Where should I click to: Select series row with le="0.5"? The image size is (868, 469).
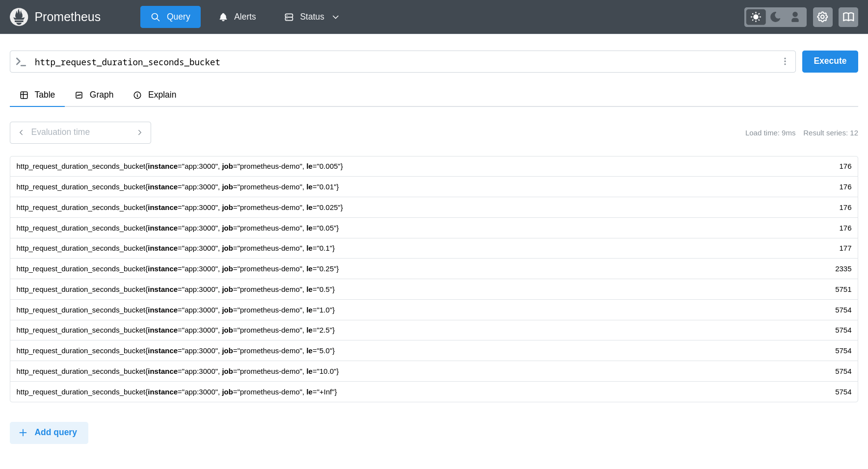click(434, 289)
